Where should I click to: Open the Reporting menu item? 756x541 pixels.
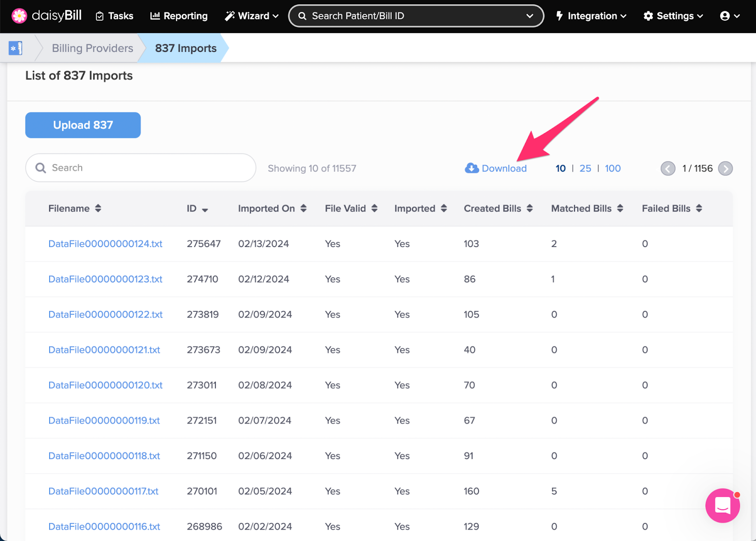pyautogui.click(x=179, y=16)
